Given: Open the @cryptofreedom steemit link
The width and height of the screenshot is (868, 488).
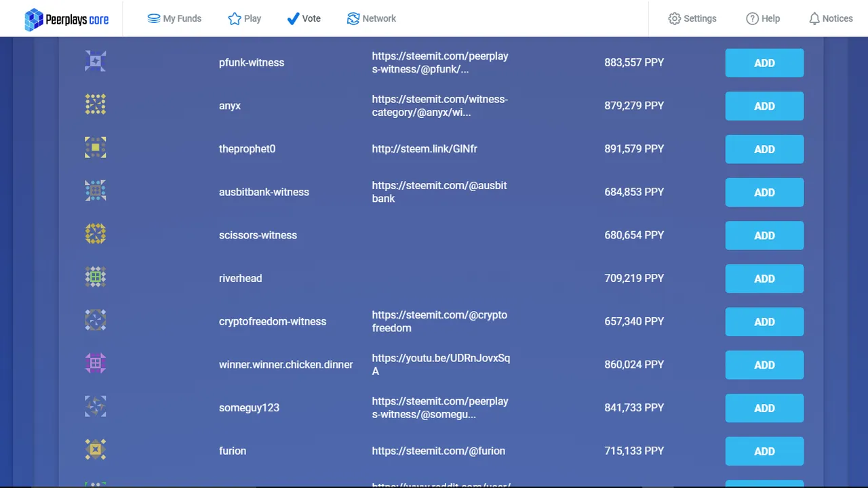Looking at the screenshot, I should click(x=439, y=321).
